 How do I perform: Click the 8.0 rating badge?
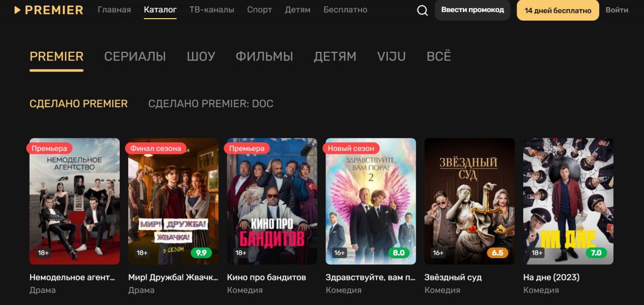(398, 253)
